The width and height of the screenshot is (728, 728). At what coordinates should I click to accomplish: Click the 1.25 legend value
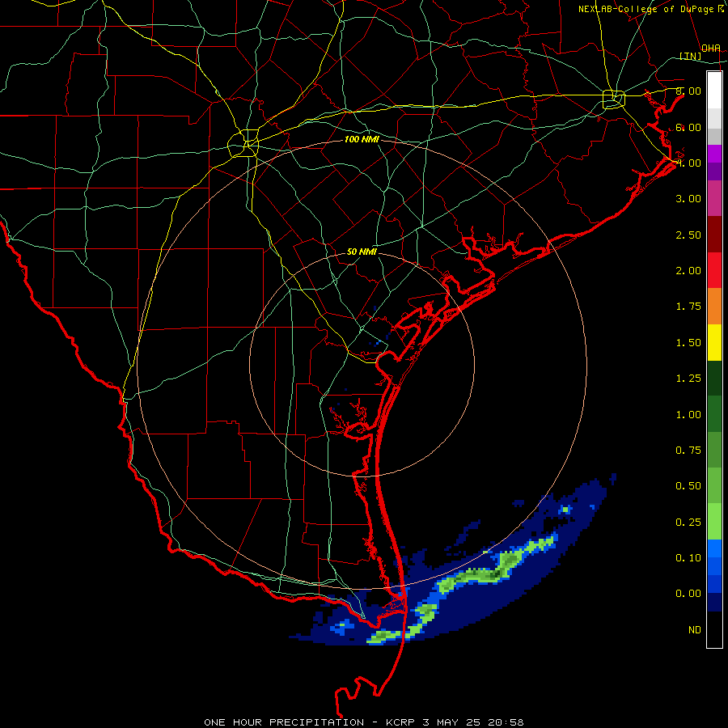[x=688, y=379]
